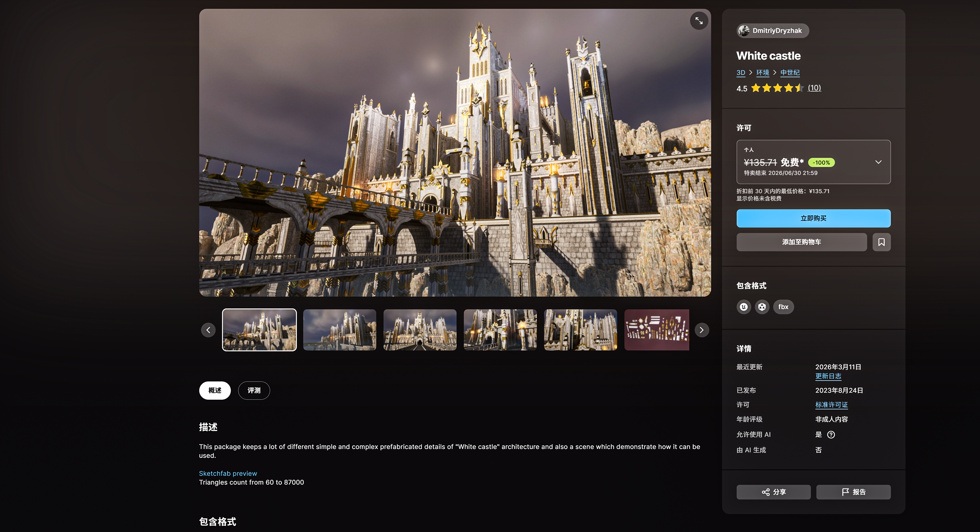This screenshot has height=532, width=980.
Task: Bookmark this White castle asset
Action: pos(881,242)
